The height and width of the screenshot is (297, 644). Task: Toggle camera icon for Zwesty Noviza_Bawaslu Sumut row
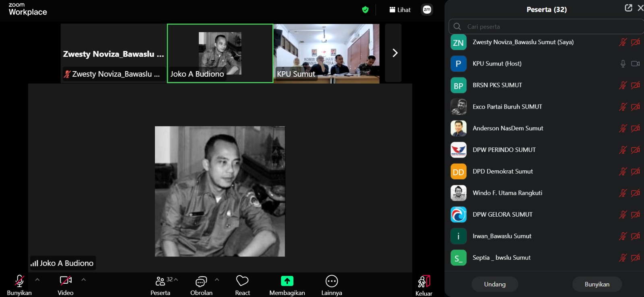click(636, 42)
